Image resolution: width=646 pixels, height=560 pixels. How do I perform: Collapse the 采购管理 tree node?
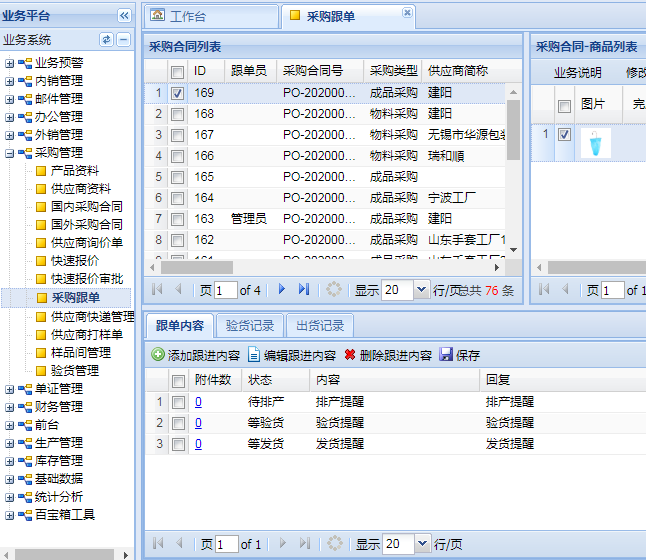(x=10, y=153)
